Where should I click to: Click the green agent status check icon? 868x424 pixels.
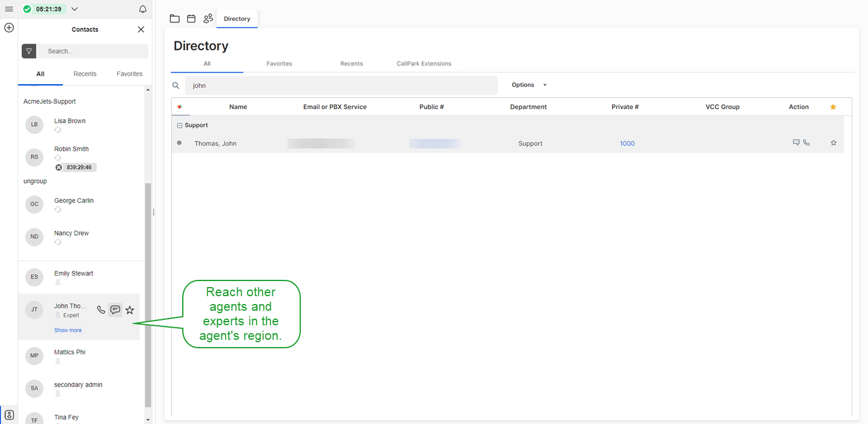[x=27, y=9]
